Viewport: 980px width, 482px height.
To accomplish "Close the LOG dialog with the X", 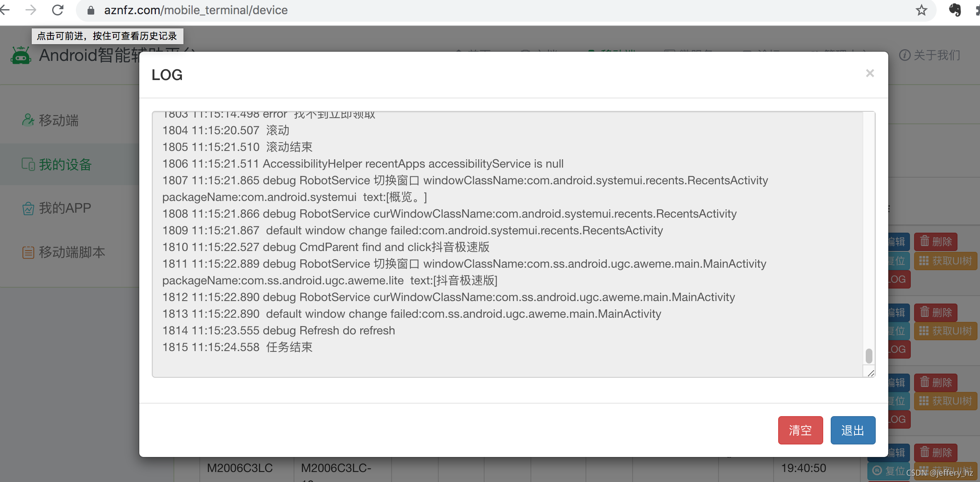I will click(869, 73).
